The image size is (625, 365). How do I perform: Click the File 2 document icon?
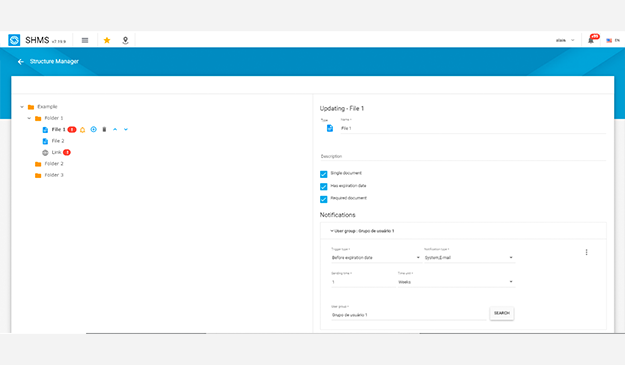point(45,141)
